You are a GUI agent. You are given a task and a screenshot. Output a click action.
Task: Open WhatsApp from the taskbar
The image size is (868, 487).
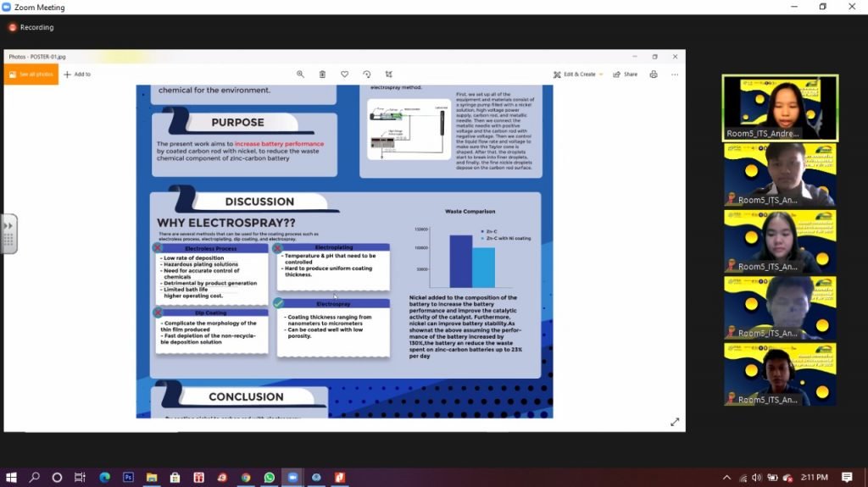pos(269,478)
